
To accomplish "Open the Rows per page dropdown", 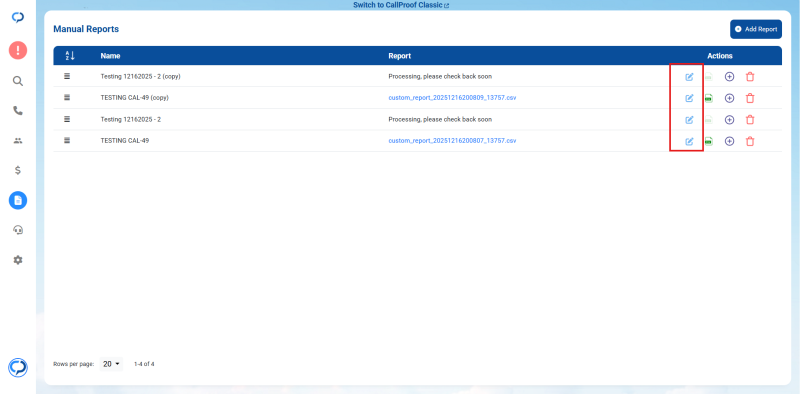I will pos(112,364).
